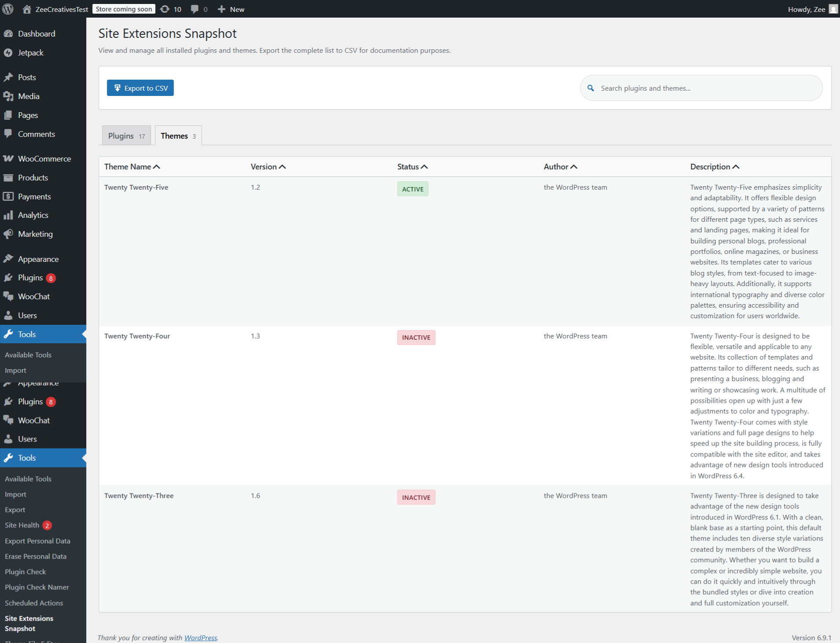Open the Marketing megaphone icon
This screenshot has width=840, height=643.
pyautogui.click(x=9, y=234)
